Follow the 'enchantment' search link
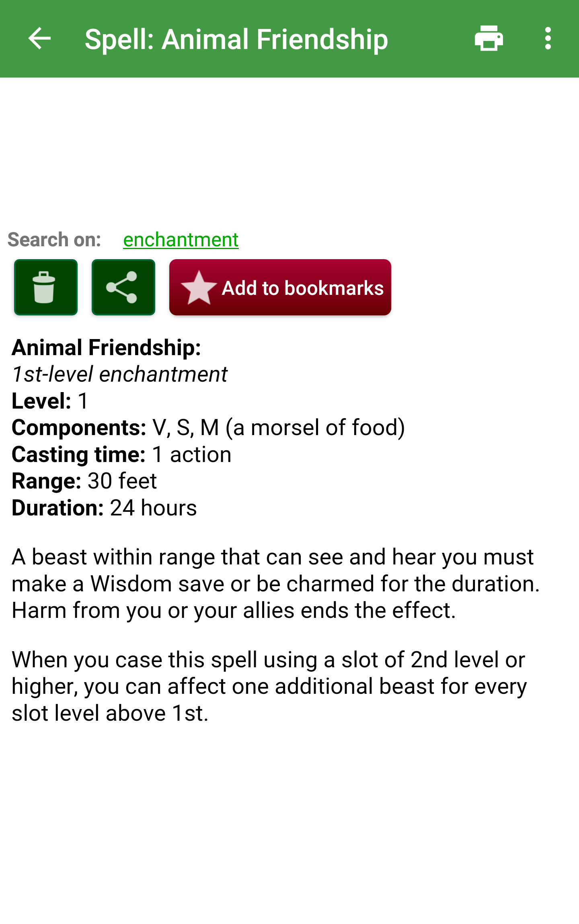 point(181,240)
